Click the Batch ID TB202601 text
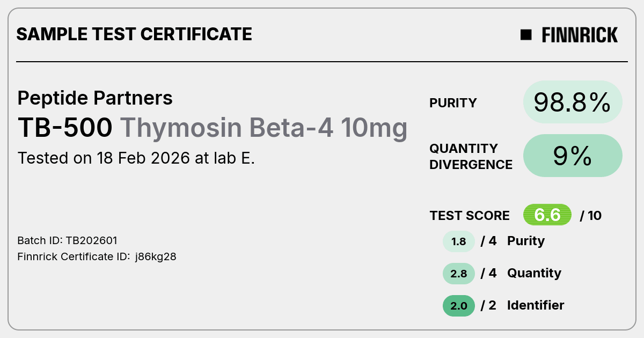 click(x=67, y=240)
